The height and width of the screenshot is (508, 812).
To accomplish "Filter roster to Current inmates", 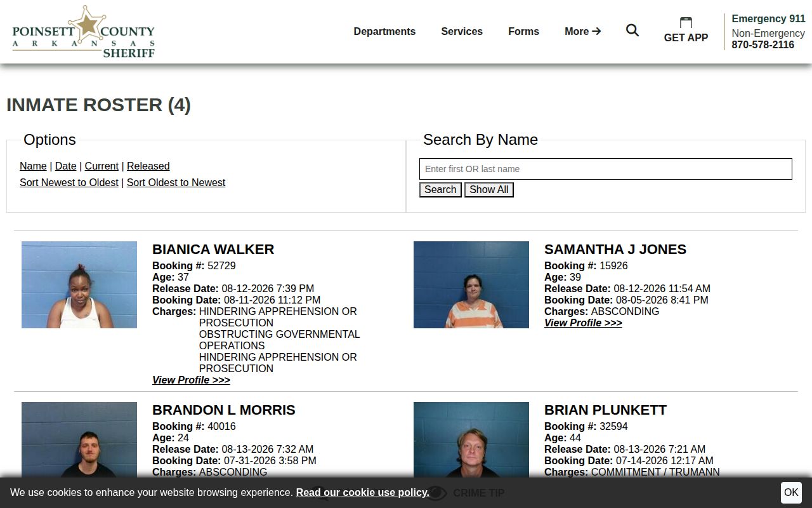I will point(101,166).
